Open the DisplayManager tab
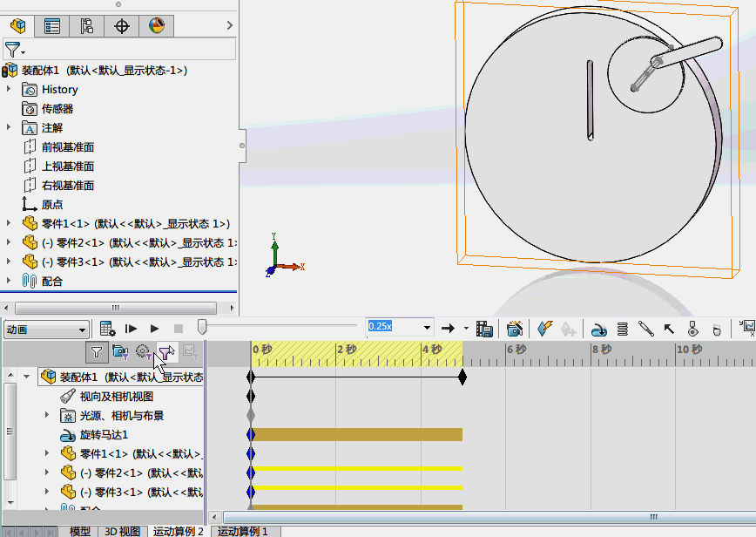The image size is (756, 537). (156, 25)
